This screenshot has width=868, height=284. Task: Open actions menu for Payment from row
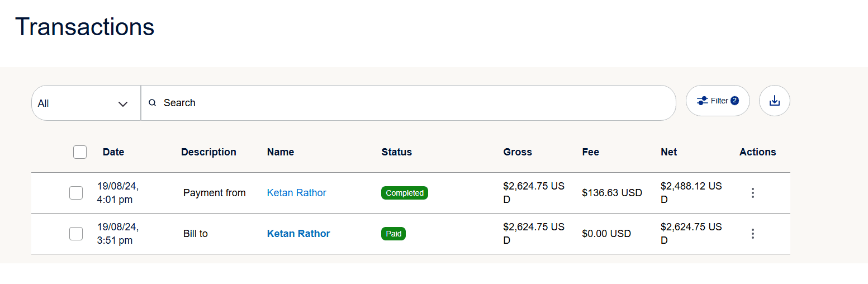pos(753,193)
